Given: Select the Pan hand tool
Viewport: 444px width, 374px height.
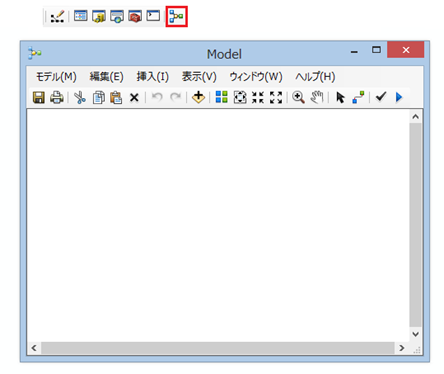Looking at the screenshot, I should click(317, 97).
